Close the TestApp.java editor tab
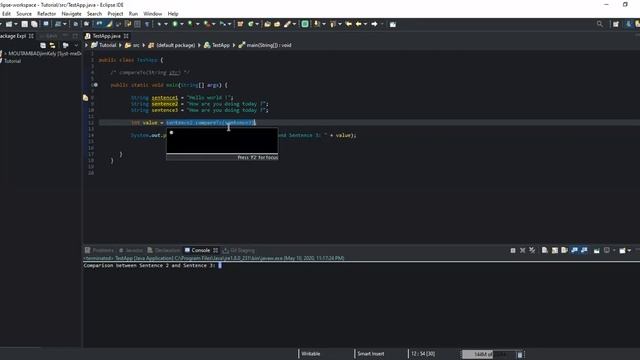The height and width of the screenshot is (360, 640). [x=126, y=36]
